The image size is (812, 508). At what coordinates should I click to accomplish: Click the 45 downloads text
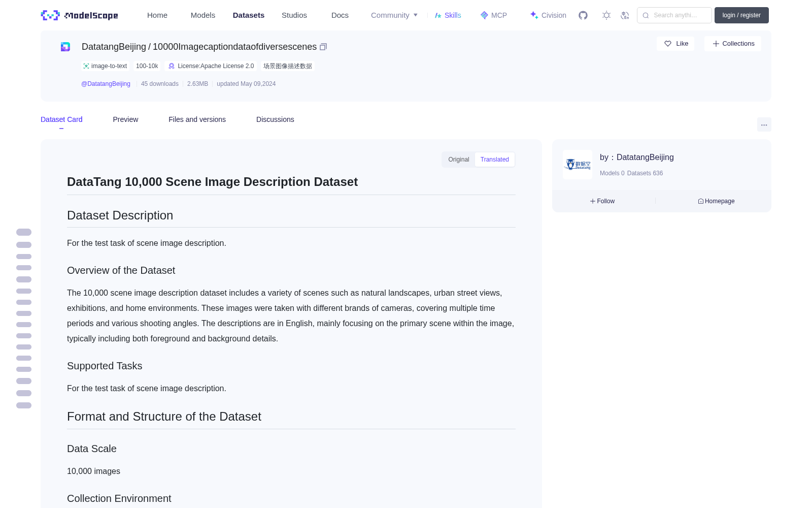point(160,84)
